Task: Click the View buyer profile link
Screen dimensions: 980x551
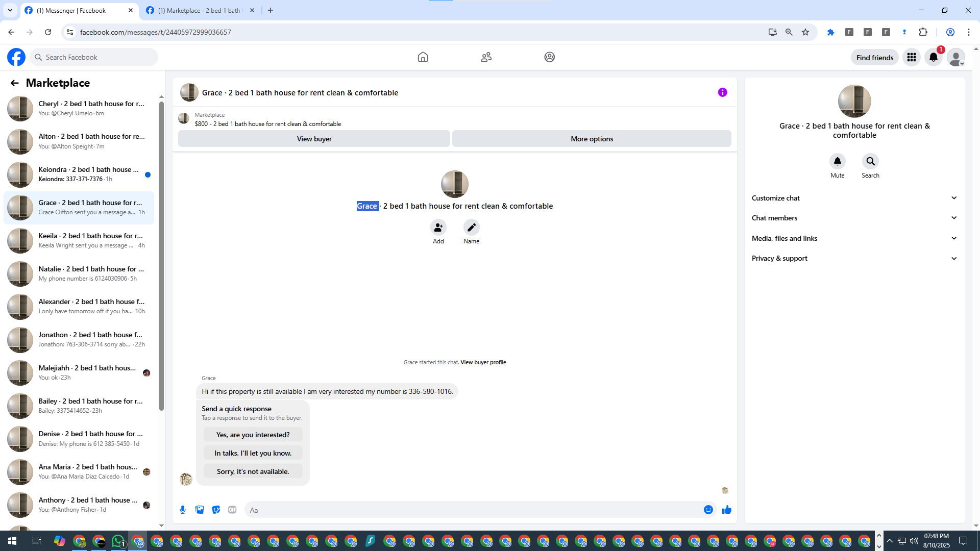Action: (x=483, y=362)
